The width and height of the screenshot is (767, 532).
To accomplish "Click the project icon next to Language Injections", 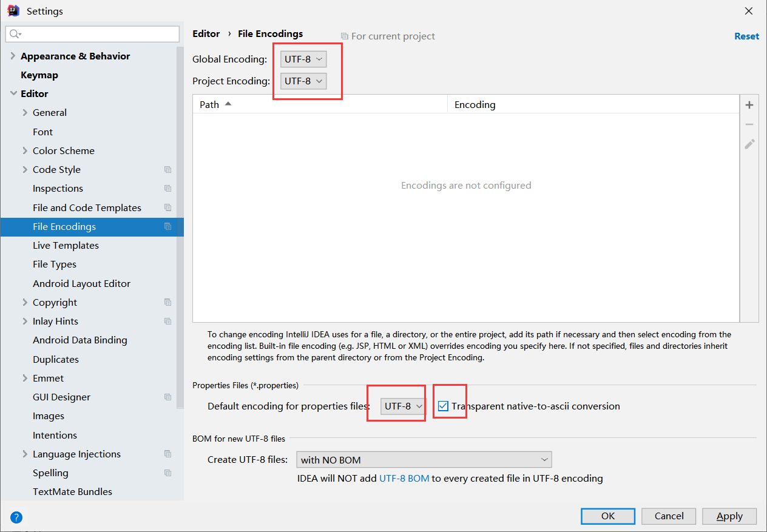I will coord(168,454).
